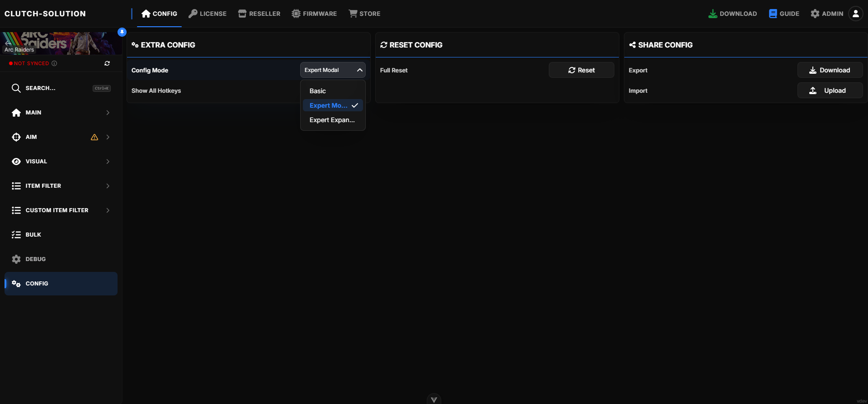
Task: Open the GUIDE link
Action: click(784, 14)
